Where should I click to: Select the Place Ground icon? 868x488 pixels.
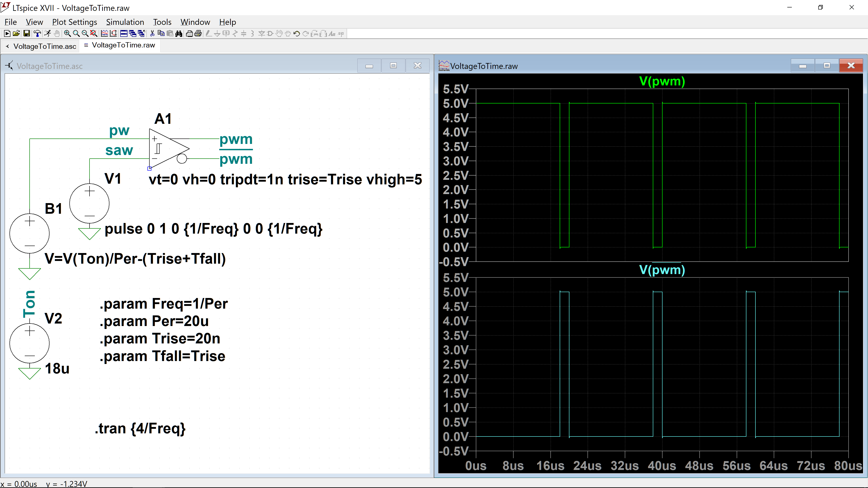pyautogui.click(x=217, y=33)
